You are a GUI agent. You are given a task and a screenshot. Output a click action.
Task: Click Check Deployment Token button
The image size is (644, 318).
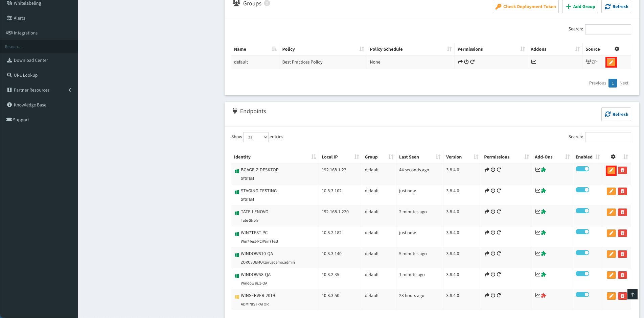point(526,6)
